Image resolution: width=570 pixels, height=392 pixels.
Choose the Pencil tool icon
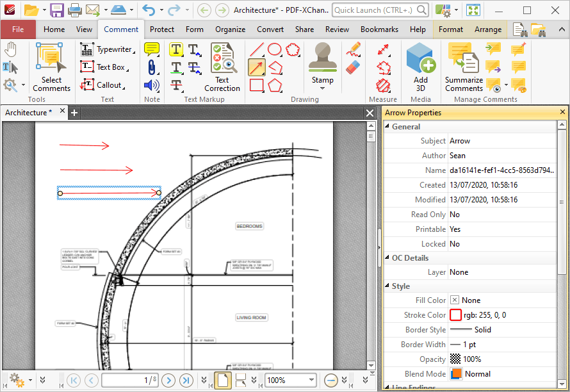click(x=354, y=49)
